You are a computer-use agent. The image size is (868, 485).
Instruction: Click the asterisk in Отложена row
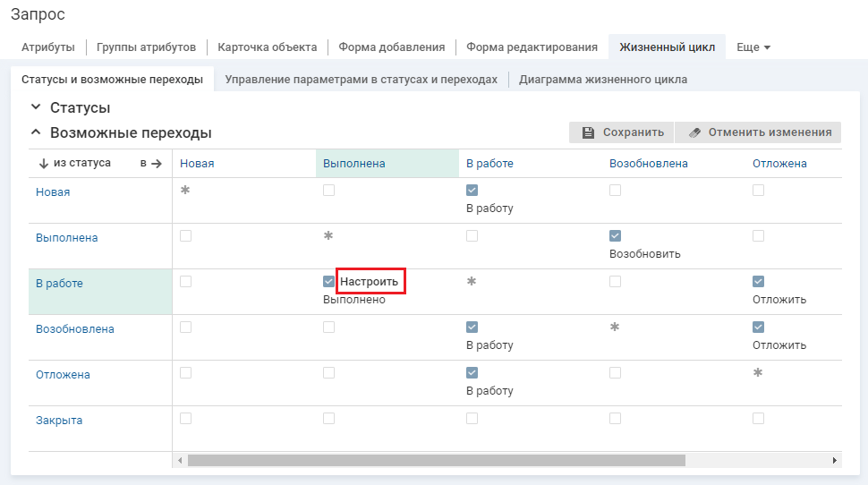[758, 373]
